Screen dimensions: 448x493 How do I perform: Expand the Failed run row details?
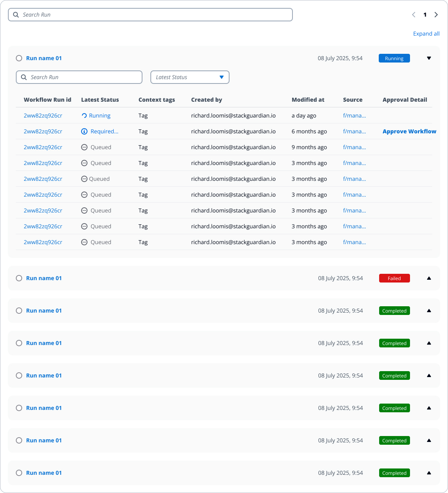(x=429, y=278)
